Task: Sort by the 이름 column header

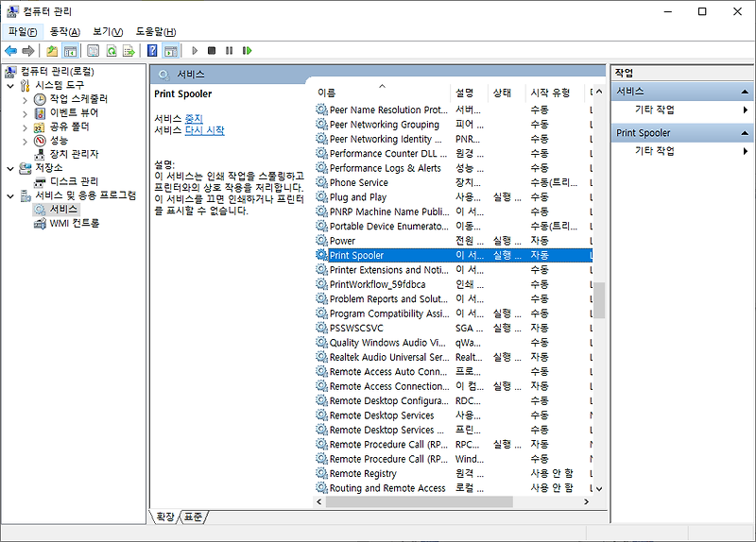Action: point(382,93)
